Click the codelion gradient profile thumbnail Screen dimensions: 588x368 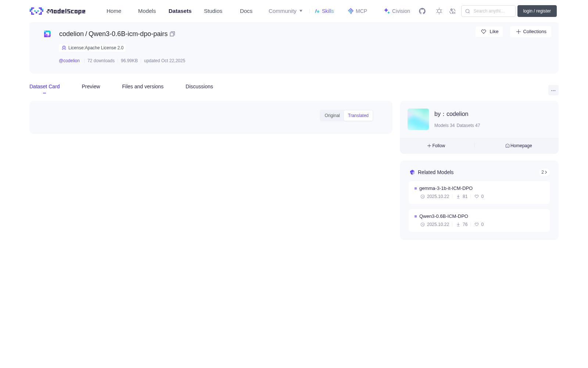418,119
